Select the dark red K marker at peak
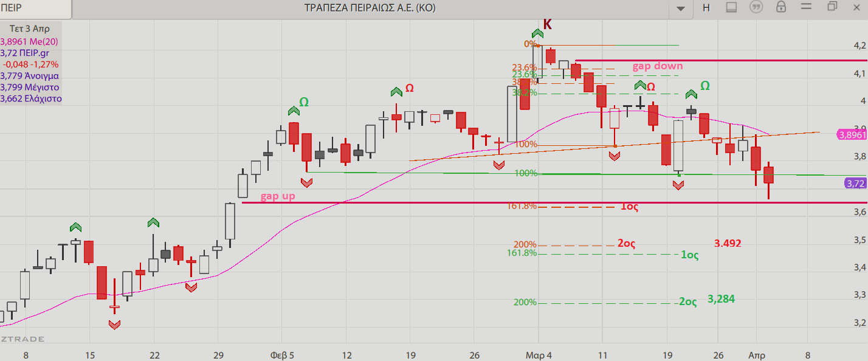The height and width of the screenshot is (361, 868). (548, 25)
